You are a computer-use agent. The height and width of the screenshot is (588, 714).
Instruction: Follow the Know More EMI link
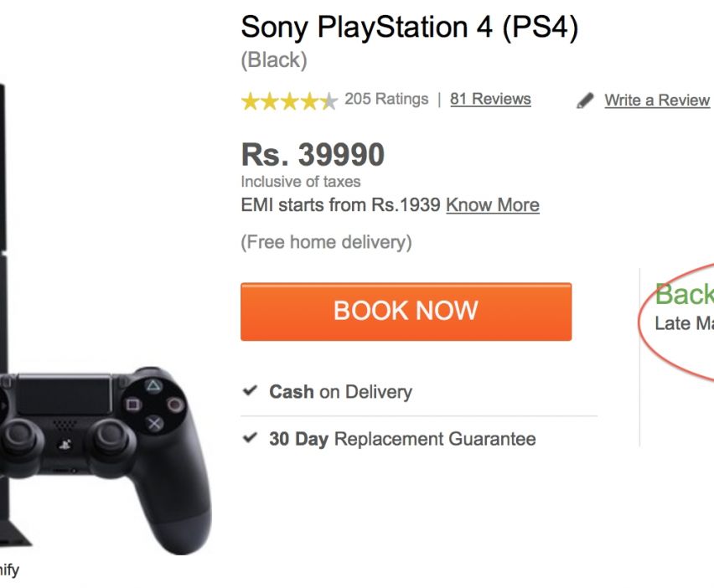492,205
